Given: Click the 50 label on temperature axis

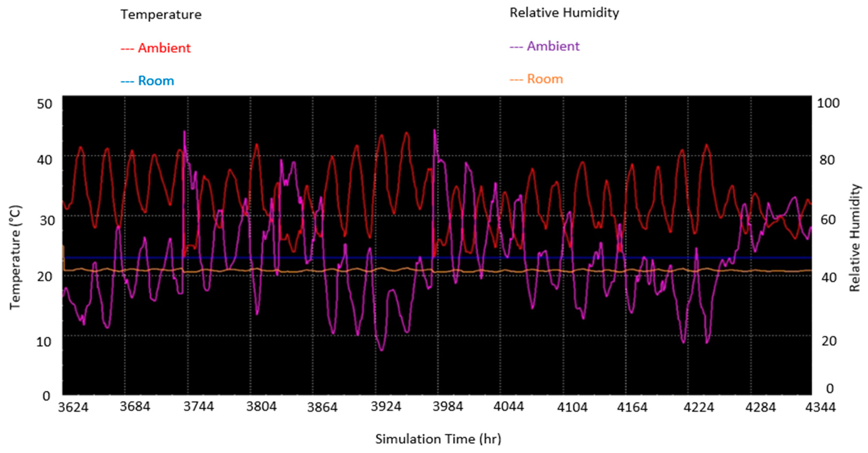Looking at the screenshot, I should coord(45,104).
